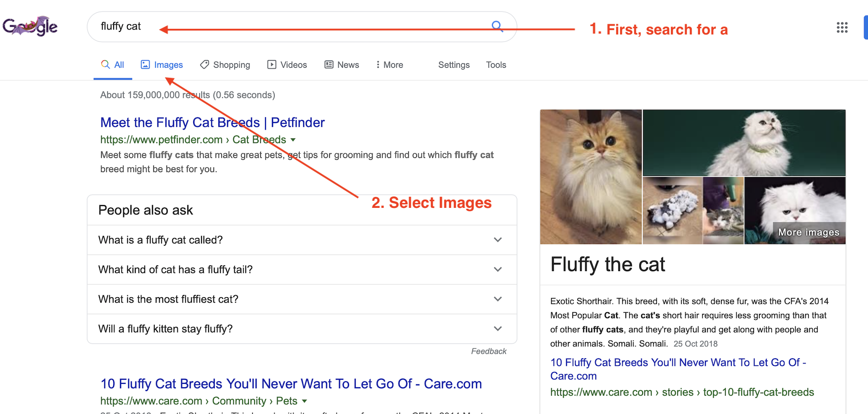This screenshot has height=414, width=868.
Task: Select the All search tab
Action: pos(113,65)
